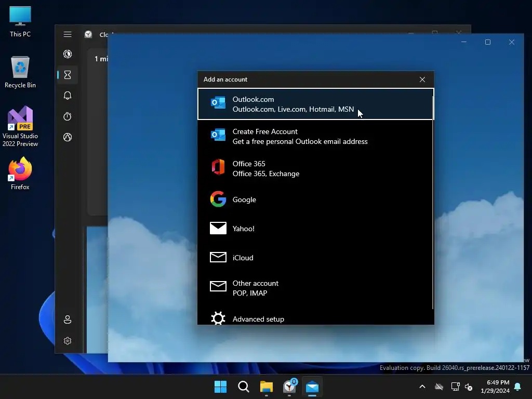The height and width of the screenshot is (399, 532).
Task: Open clock showing 6:49 PM
Action: (495, 387)
